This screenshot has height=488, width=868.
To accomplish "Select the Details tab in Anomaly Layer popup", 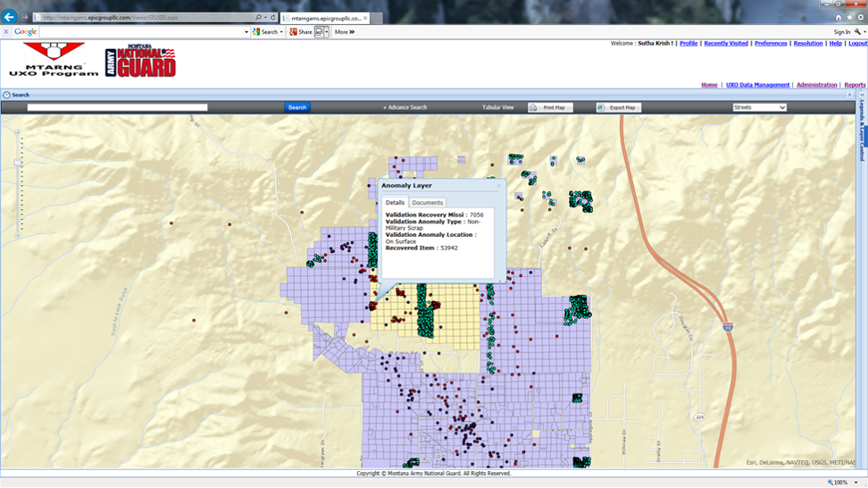I will pyautogui.click(x=395, y=203).
